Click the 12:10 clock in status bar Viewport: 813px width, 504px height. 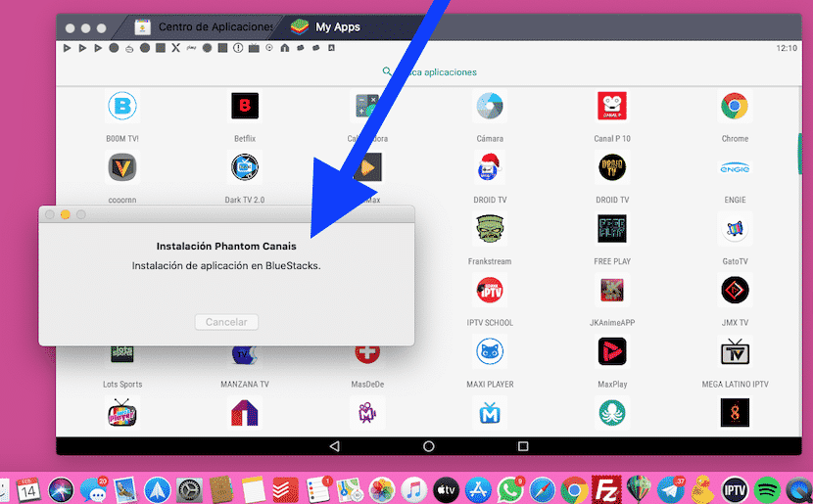tap(787, 48)
